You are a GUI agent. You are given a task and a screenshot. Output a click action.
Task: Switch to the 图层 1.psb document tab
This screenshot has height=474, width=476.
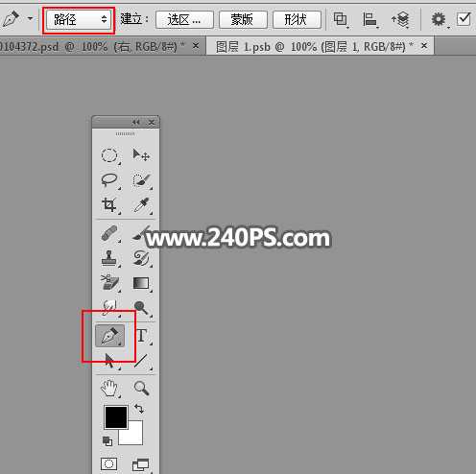[x=314, y=47]
